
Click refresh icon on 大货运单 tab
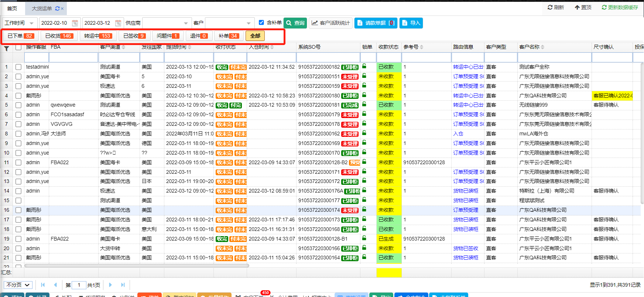(x=57, y=8)
